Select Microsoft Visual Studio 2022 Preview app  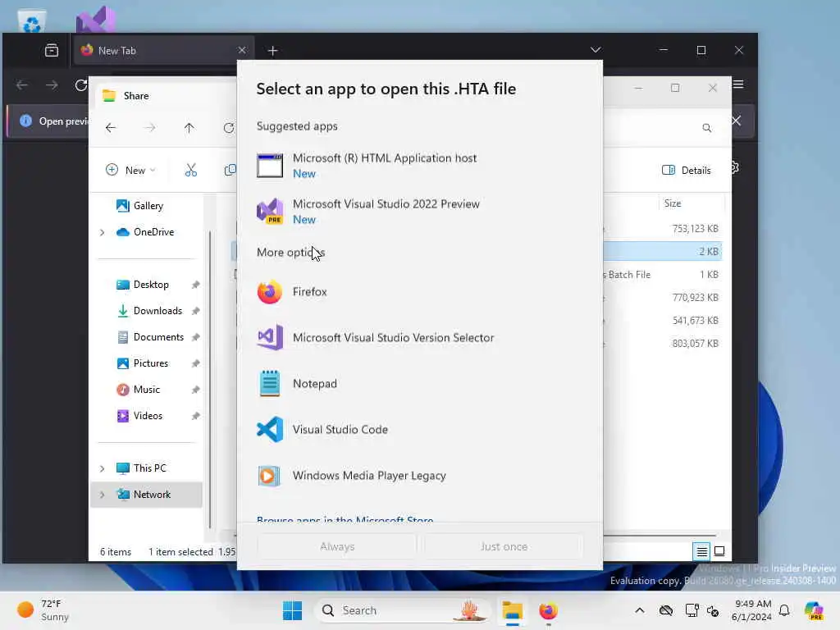(419, 212)
